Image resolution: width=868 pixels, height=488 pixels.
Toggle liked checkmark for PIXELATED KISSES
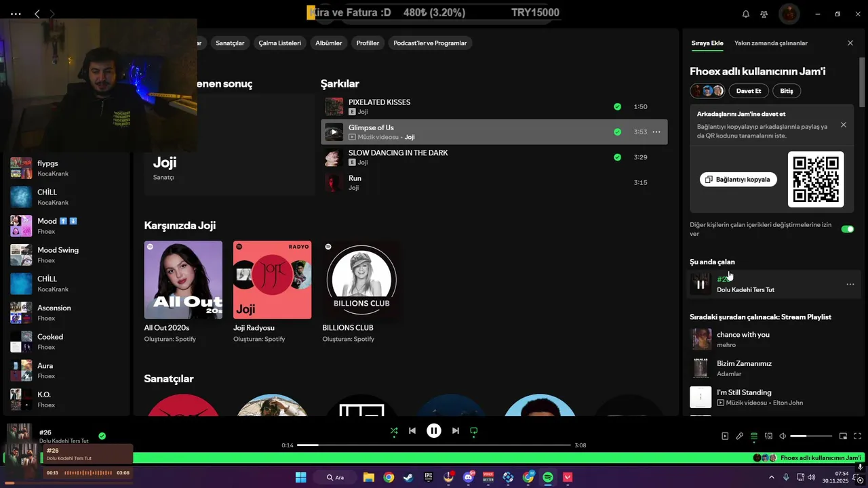tap(617, 106)
